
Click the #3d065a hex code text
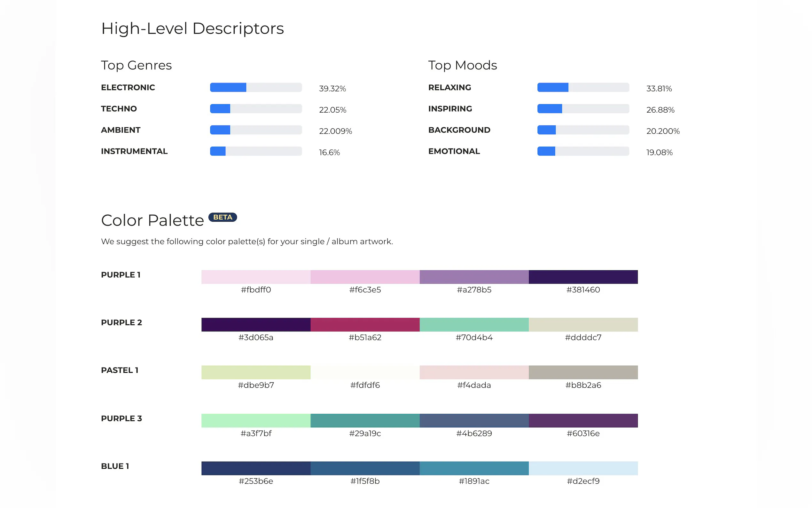click(256, 337)
